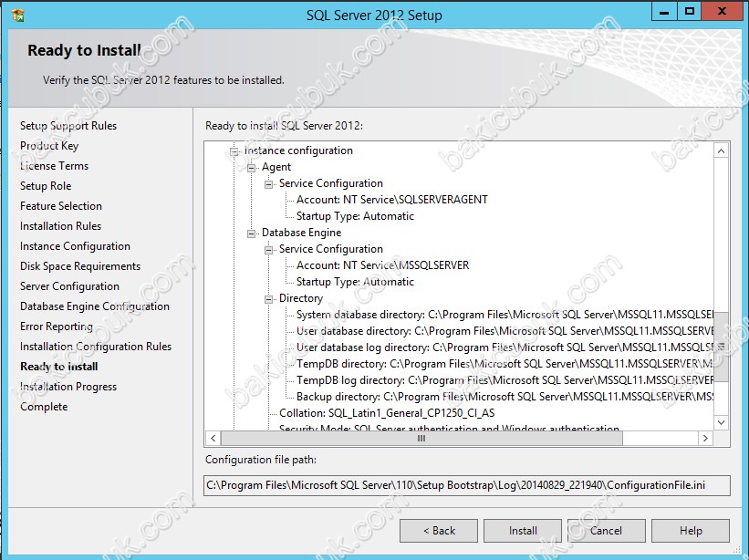Click the vertical scrollbar up arrow
Screen dimensions: 749x560
coord(722,151)
